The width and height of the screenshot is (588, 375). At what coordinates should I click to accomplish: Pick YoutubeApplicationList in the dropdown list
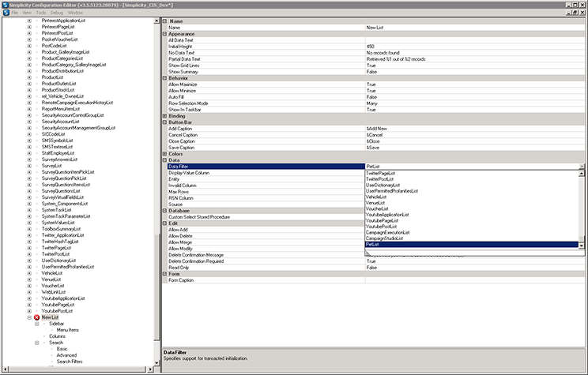coord(387,215)
